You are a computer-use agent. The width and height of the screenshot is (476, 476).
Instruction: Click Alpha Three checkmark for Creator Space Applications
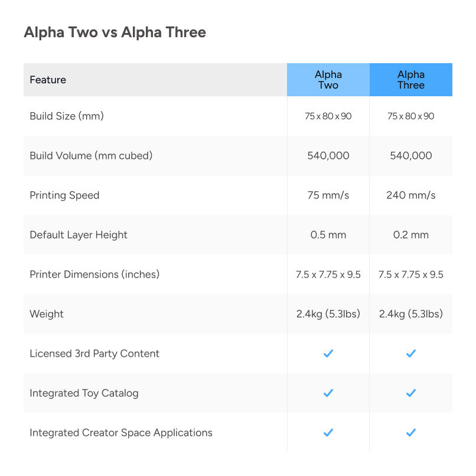click(x=411, y=432)
